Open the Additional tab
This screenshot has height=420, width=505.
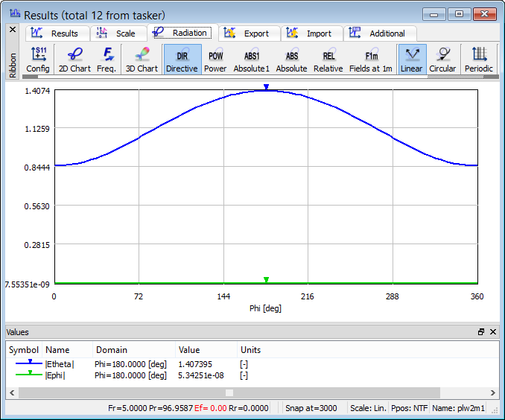tap(380, 34)
